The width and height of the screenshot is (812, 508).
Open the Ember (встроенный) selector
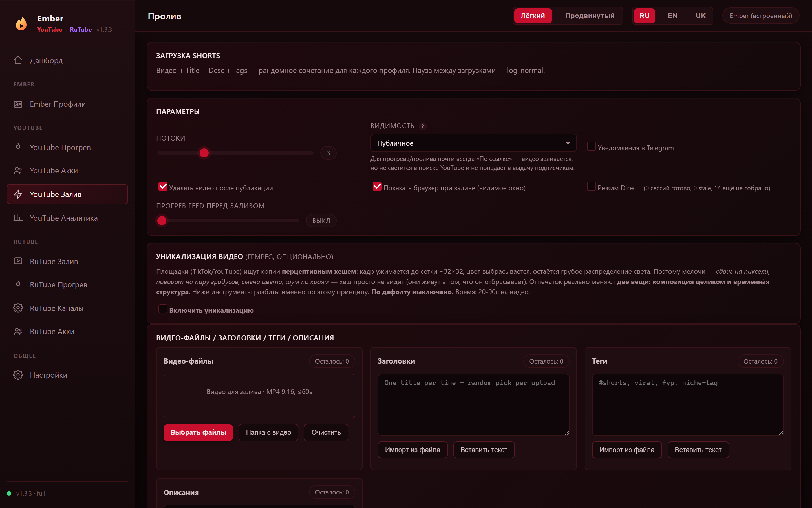(x=761, y=16)
